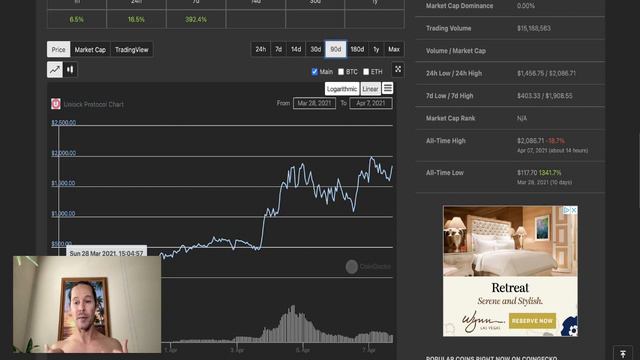
Task: Click the Market Cap Dominance label
Action: 460,6
